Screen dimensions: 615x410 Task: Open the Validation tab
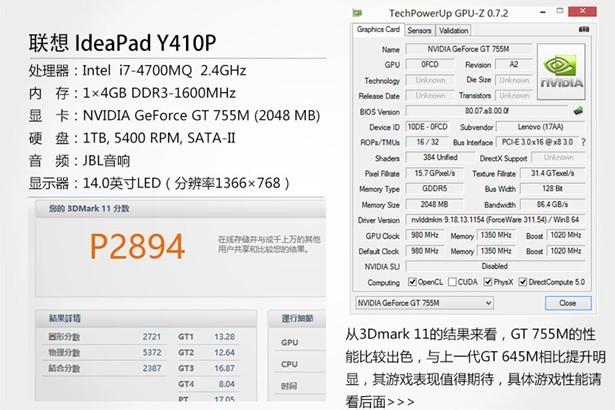tap(453, 30)
